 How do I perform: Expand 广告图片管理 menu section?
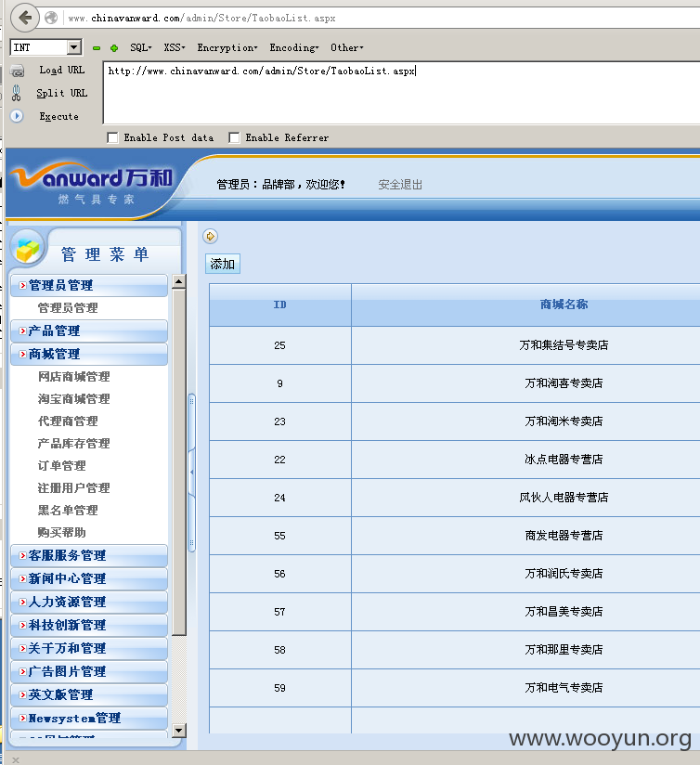click(x=89, y=672)
